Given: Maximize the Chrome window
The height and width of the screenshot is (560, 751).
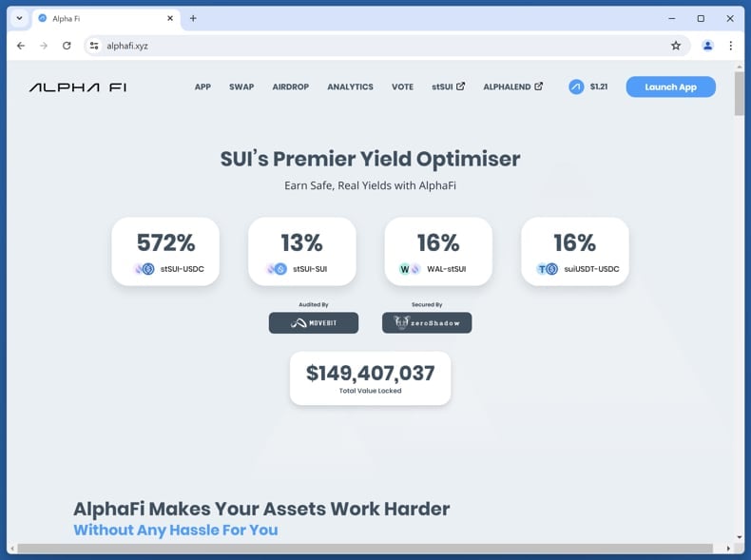Looking at the screenshot, I should [701, 18].
